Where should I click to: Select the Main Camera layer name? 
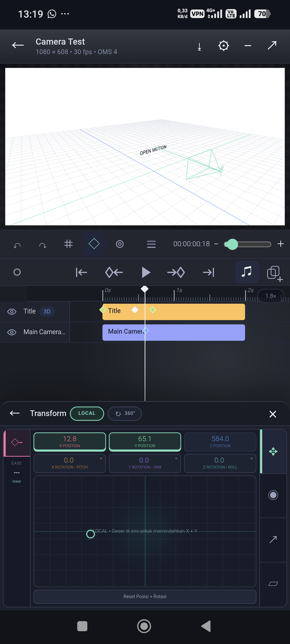(x=44, y=332)
